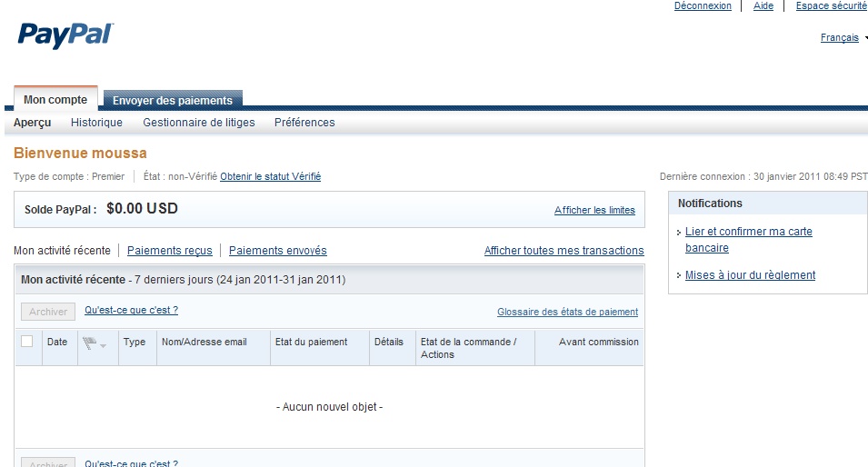The image size is (868, 467).
Task: Click the Bienvenue moussa heading
Action: (x=80, y=154)
